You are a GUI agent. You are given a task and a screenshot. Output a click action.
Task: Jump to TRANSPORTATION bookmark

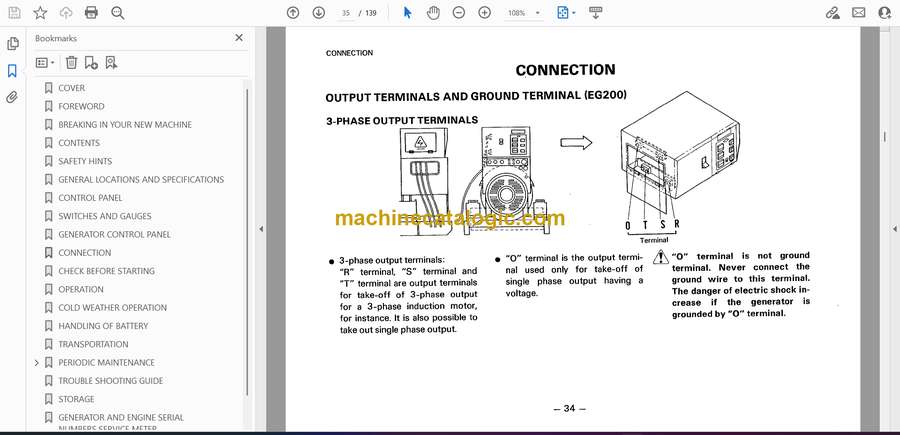[x=93, y=344]
